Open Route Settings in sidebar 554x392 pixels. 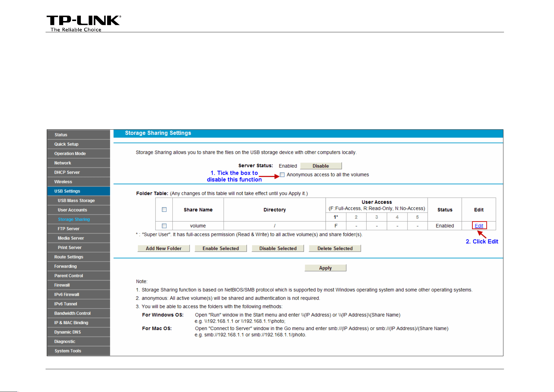(x=78, y=257)
